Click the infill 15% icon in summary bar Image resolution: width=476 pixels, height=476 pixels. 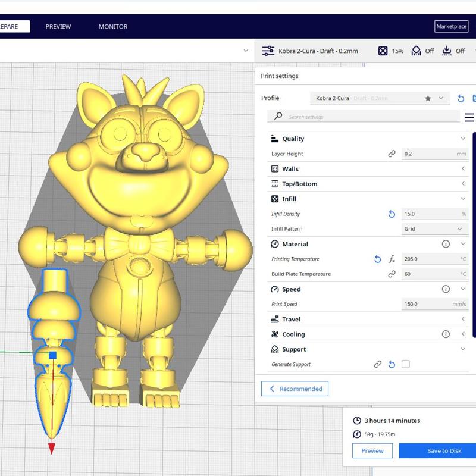point(383,51)
